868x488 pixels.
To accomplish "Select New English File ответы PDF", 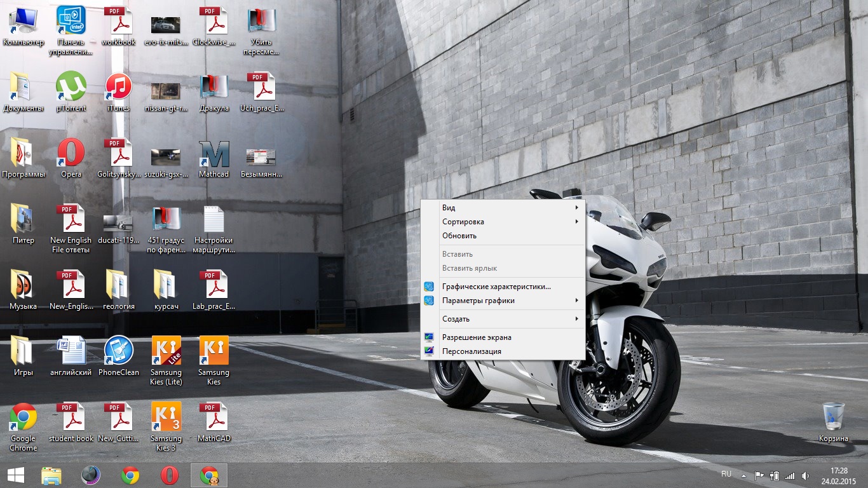I will pyautogui.click(x=71, y=229).
